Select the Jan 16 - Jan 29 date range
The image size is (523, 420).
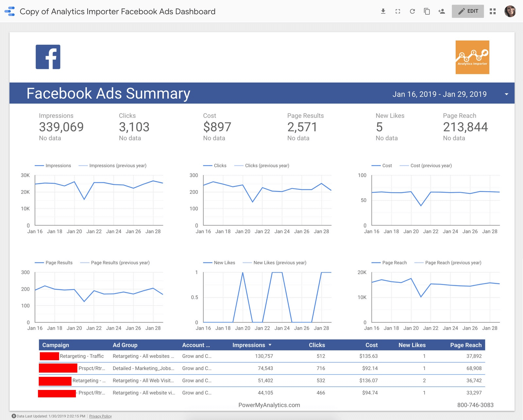click(x=439, y=94)
